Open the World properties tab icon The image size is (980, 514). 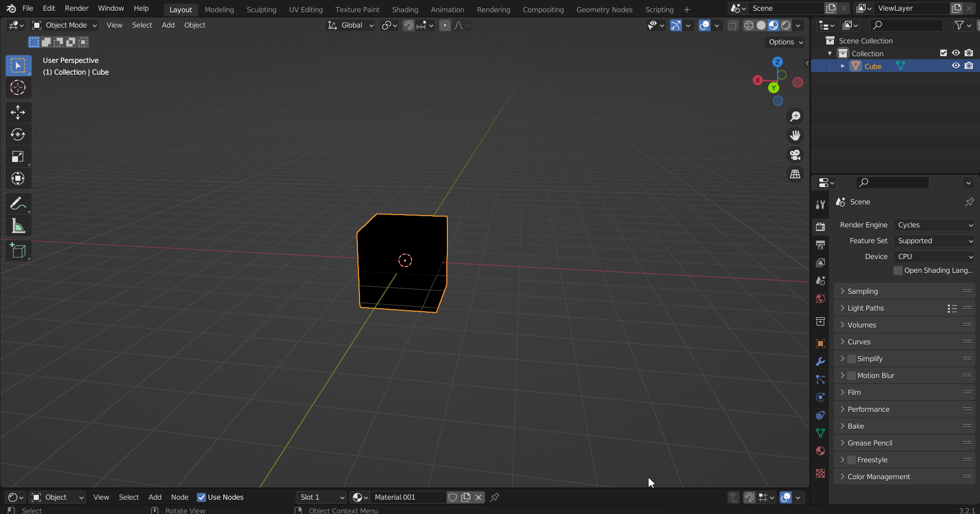click(x=820, y=298)
